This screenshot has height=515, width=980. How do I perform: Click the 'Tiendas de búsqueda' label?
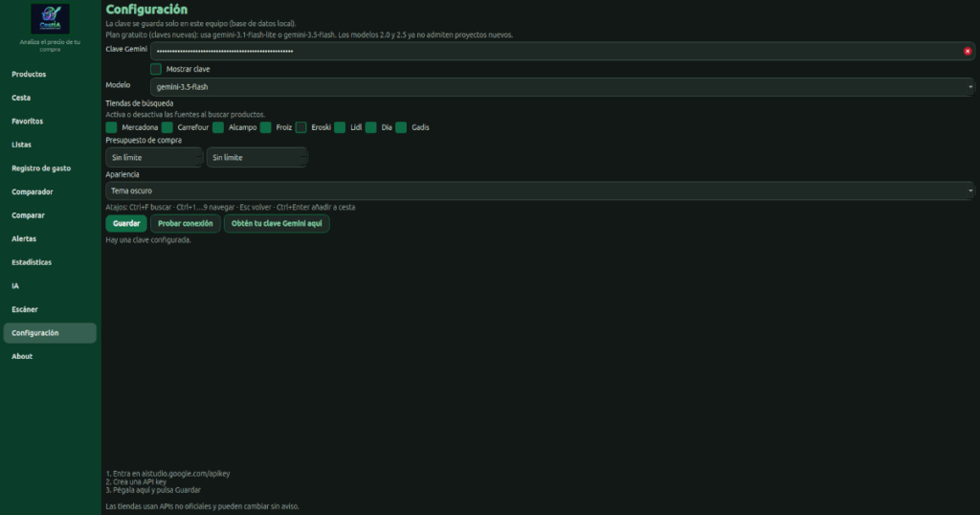tap(140, 103)
